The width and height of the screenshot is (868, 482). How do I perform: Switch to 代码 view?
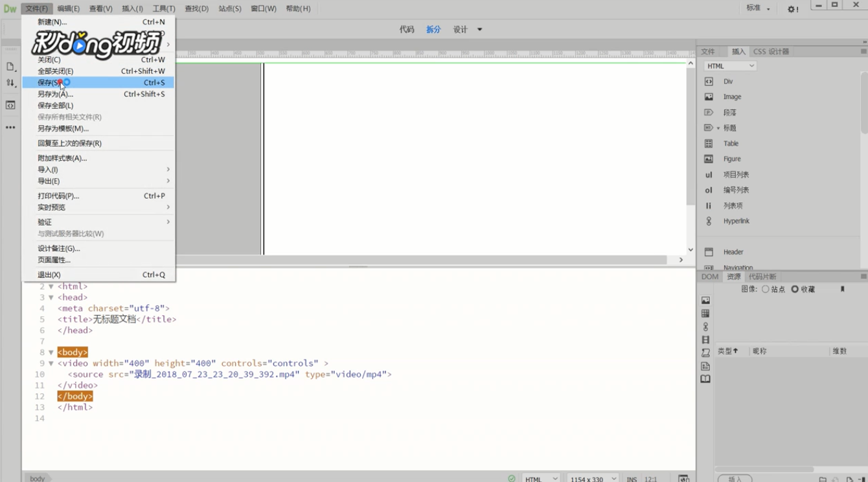point(406,29)
